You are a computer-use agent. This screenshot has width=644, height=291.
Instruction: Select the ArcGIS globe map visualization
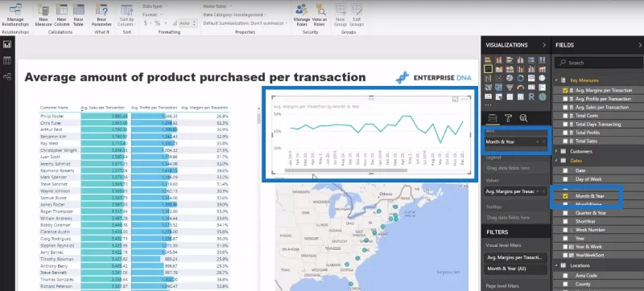click(542, 96)
